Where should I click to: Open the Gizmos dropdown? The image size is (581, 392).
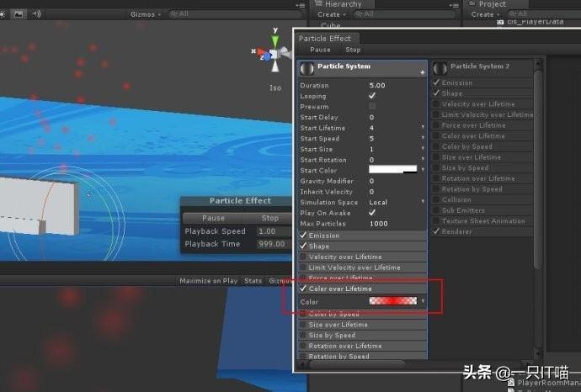point(146,14)
